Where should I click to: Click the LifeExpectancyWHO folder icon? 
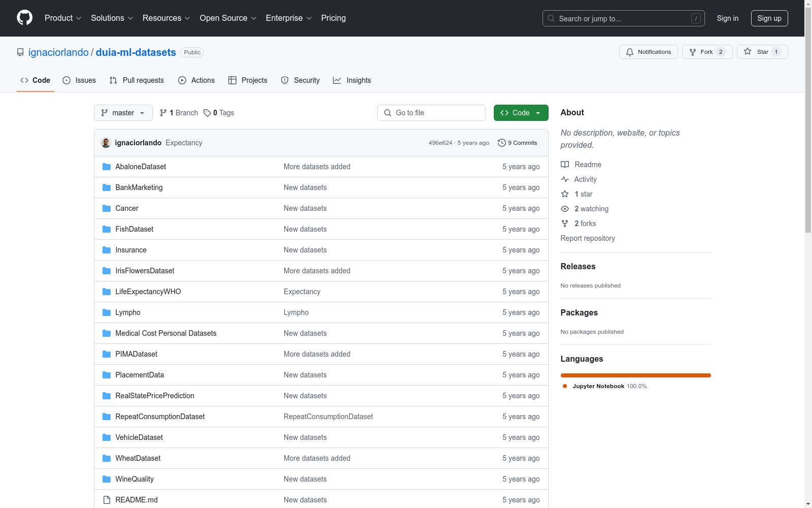point(107,292)
